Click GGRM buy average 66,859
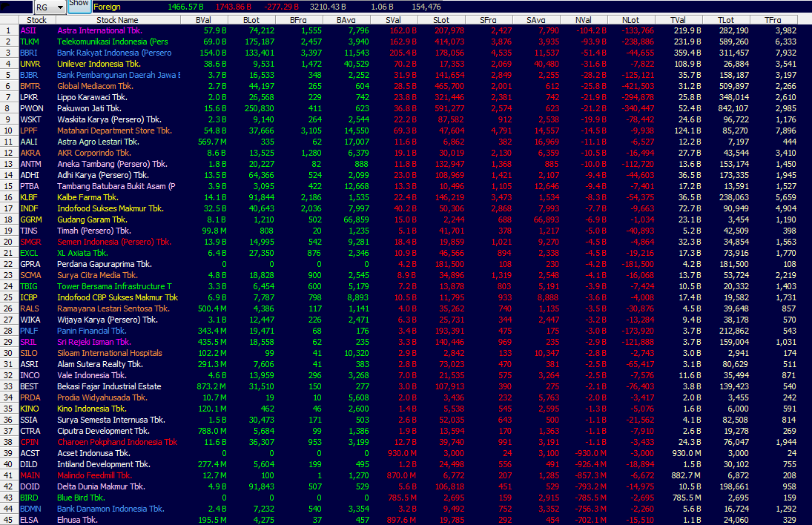Viewport: 812px width, 525px height. [x=356, y=219]
